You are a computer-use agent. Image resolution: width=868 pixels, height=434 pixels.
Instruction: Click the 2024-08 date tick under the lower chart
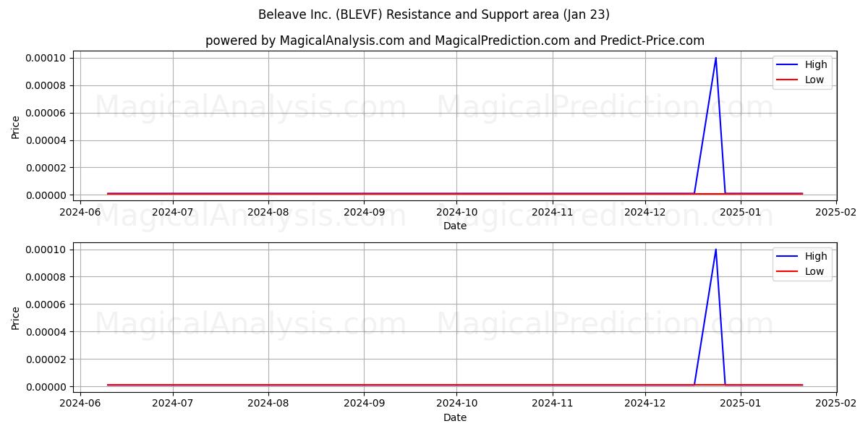coord(268,404)
